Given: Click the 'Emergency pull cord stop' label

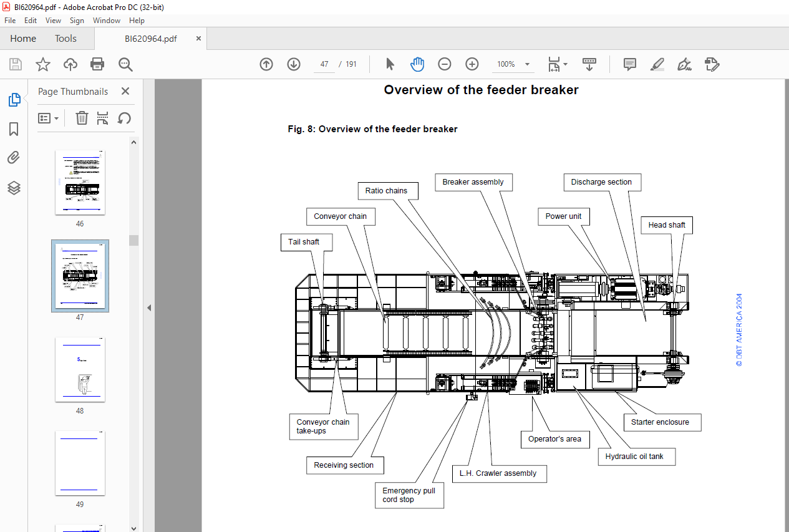Looking at the screenshot, I should [409, 495].
